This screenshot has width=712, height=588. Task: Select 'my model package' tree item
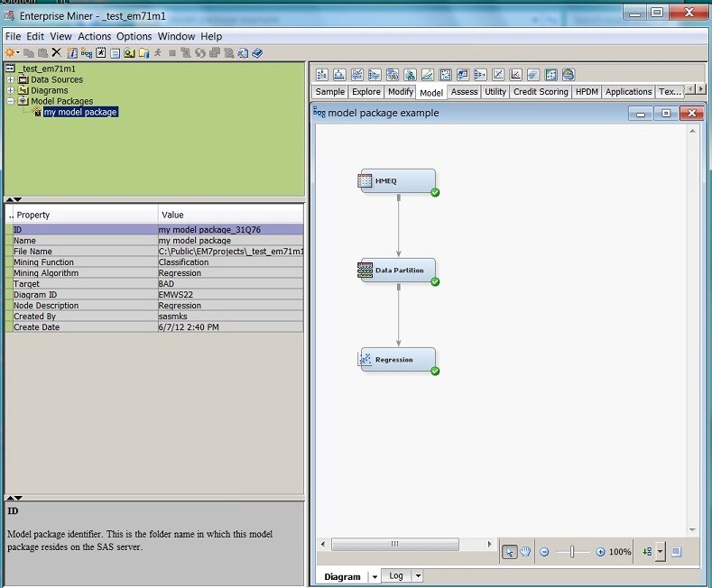tap(79, 112)
